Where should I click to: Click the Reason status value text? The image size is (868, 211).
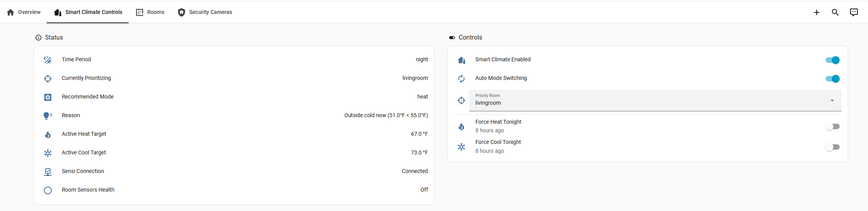pos(386,115)
